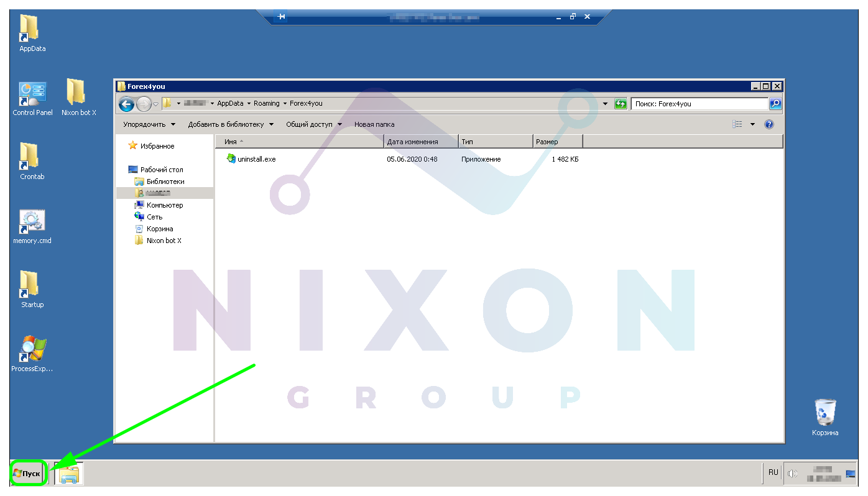
Task: Focus the Поиск: Forex4you search field
Action: [x=699, y=104]
